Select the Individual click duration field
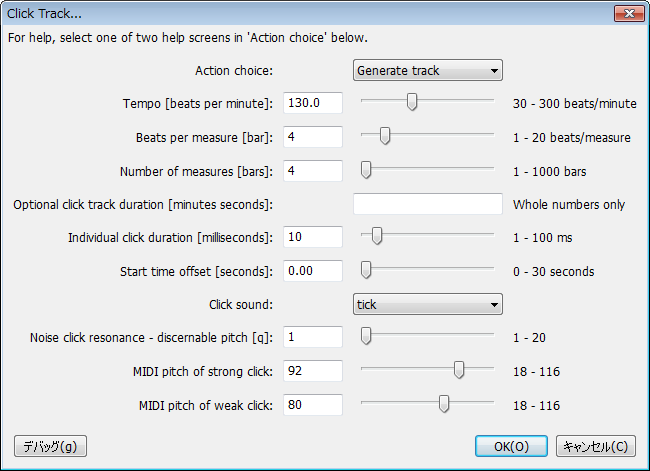This screenshot has height=471, width=650. pos(313,237)
